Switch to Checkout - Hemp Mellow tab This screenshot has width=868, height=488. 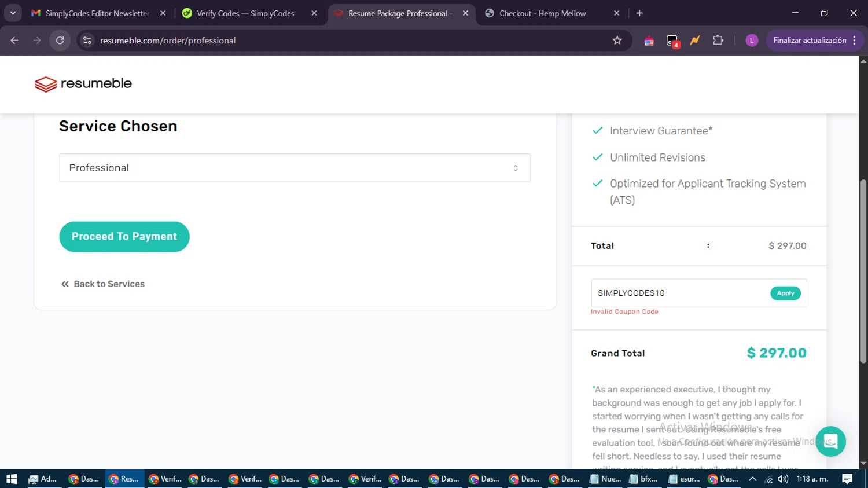pyautogui.click(x=542, y=13)
